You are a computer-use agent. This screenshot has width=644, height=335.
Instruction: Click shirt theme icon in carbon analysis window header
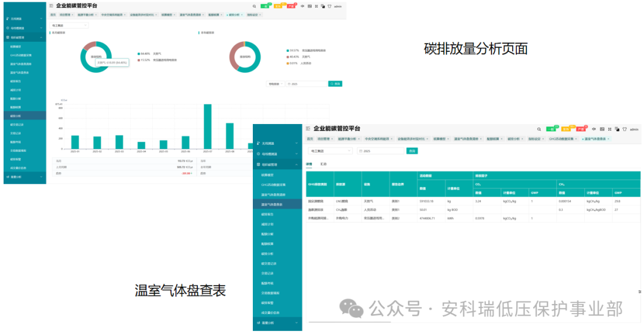pos(329,6)
